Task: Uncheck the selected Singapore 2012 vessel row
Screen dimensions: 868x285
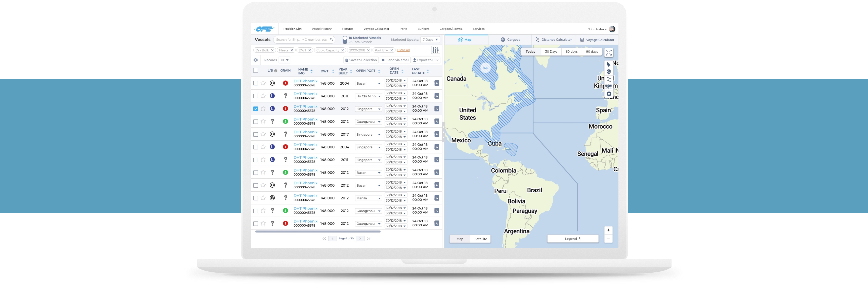Action: point(255,108)
